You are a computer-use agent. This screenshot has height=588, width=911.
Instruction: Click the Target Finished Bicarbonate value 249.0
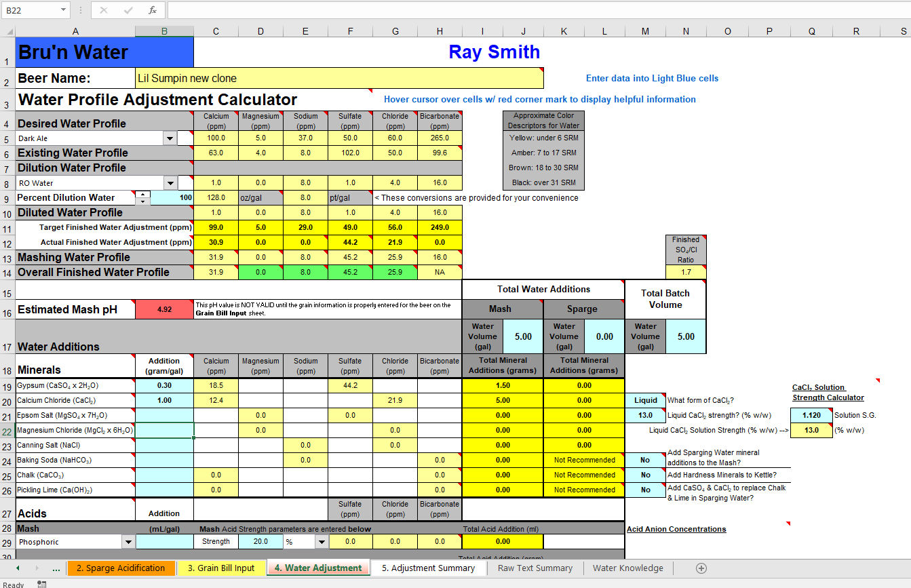click(440, 227)
